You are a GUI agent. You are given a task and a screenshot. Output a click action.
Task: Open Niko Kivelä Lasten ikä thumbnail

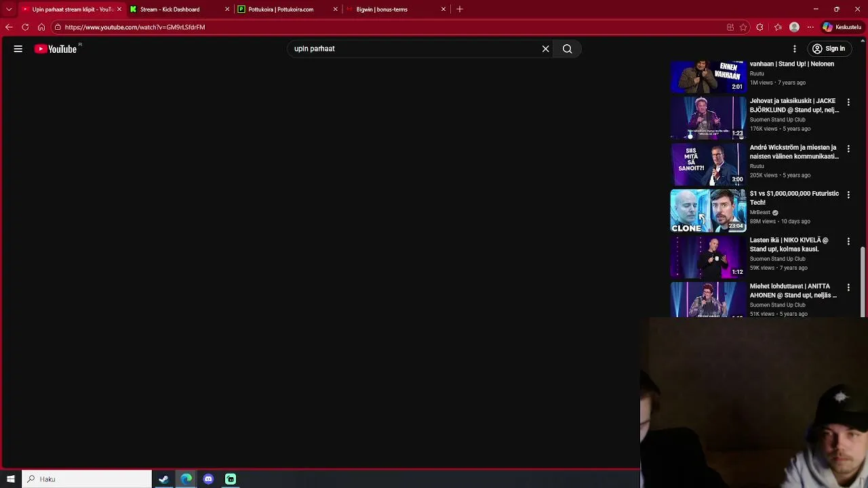click(x=708, y=257)
